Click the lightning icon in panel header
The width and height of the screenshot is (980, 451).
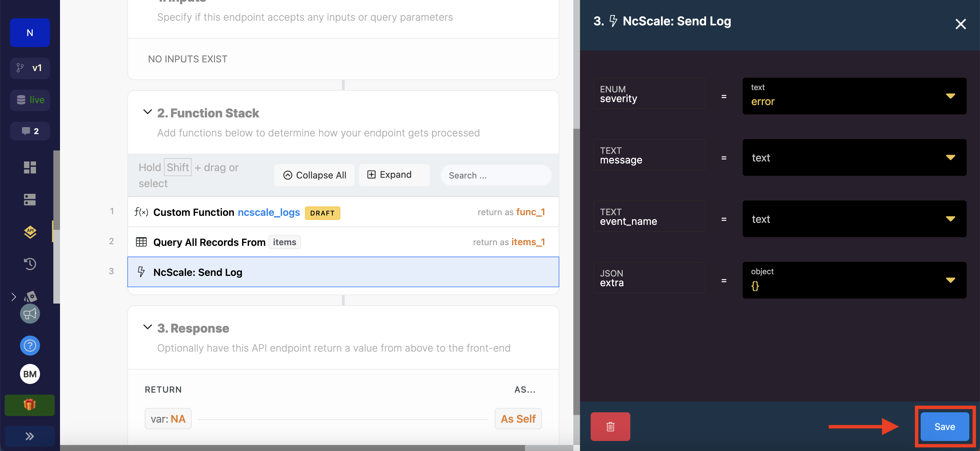click(613, 21)
